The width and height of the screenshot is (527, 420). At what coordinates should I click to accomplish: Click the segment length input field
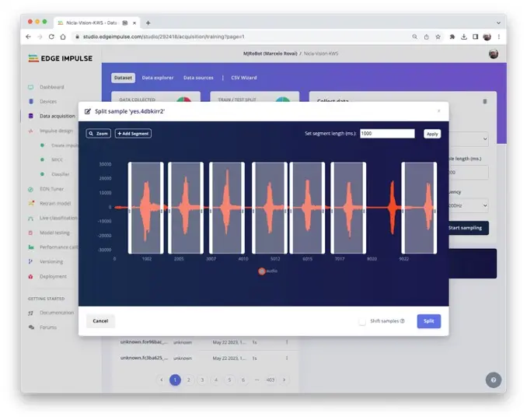click(x=387, y=134)
